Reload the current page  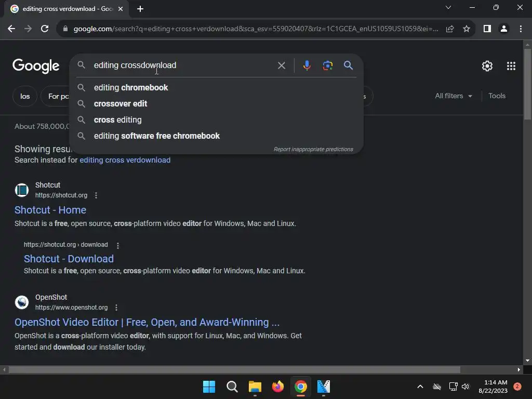[x=45, y=29]
